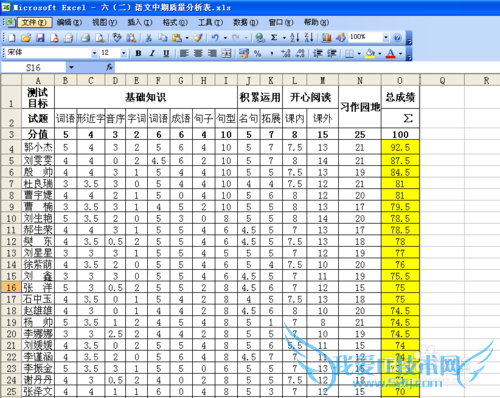
Task: Align cell text to the left
Action: [x=184, y=53]
